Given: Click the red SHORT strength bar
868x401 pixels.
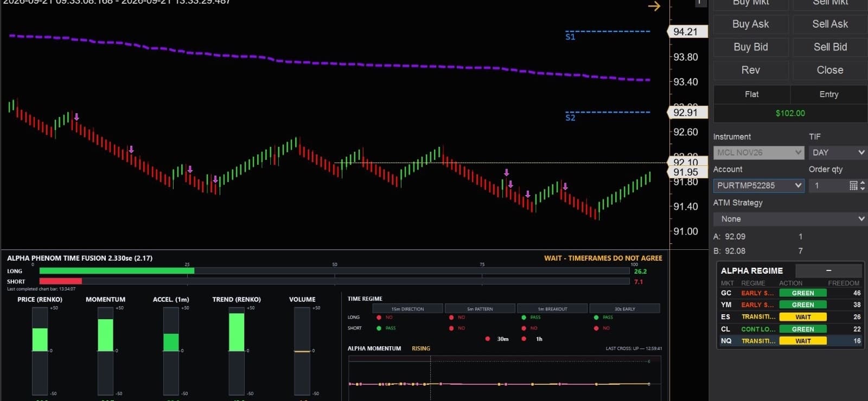Looking at the screenshot, I should coord(61,281).
